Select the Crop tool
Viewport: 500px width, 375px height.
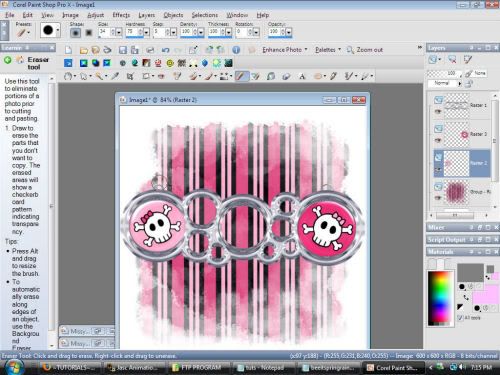[x=130, y=76]
